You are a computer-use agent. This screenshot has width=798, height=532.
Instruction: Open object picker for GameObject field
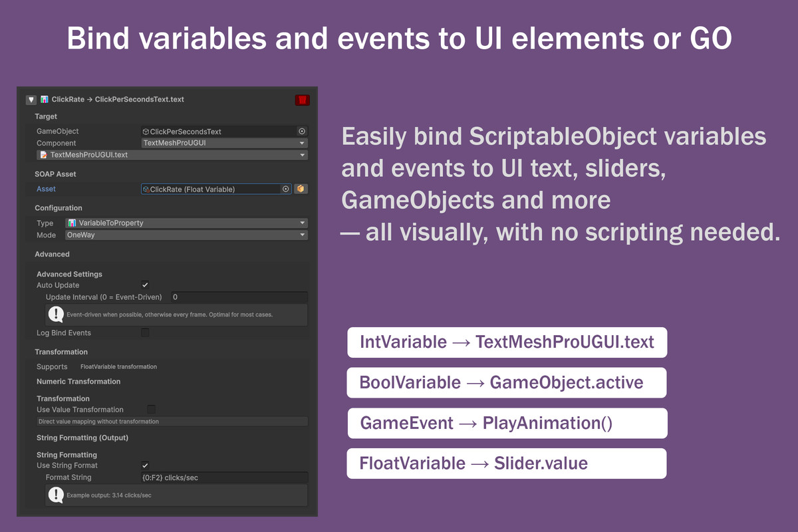pyautogui.click(x=302, y=132)
